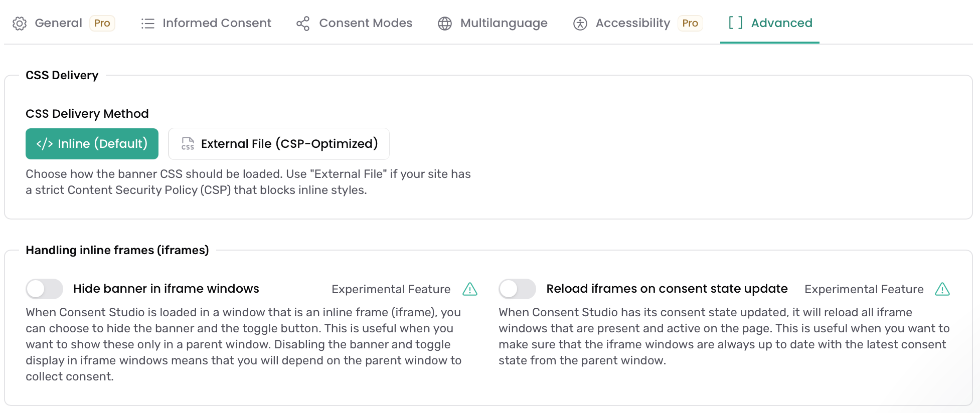The width and height of the screenshot is (980, 413).
Task: Click the globe icon for Multilanguage
Action: pos(445,24)
